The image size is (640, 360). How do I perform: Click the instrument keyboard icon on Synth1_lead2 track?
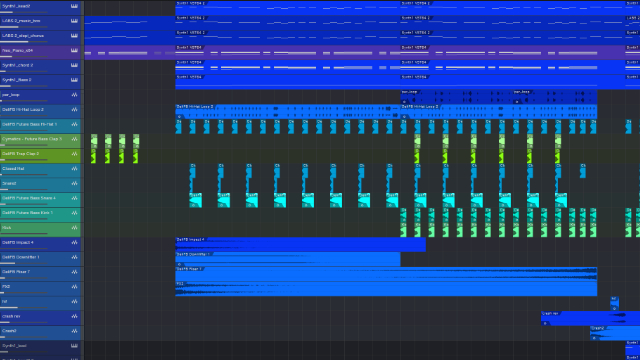point(74,6)
